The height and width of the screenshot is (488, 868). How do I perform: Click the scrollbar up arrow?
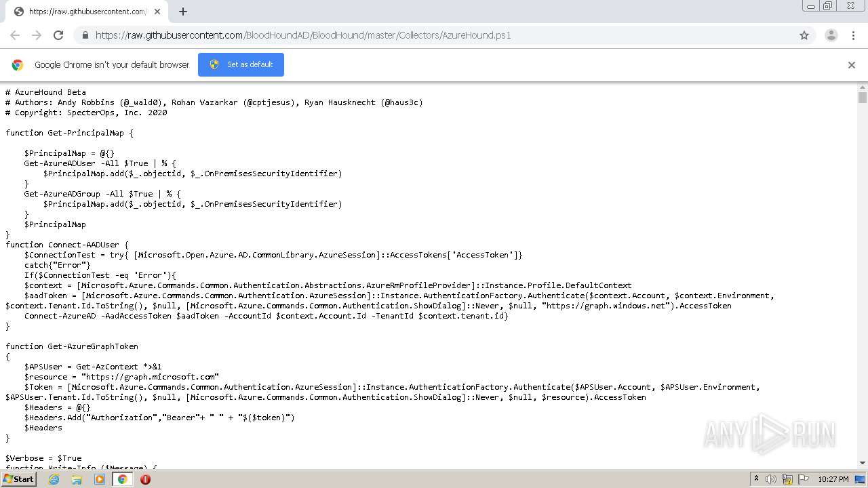pos(863,87)
